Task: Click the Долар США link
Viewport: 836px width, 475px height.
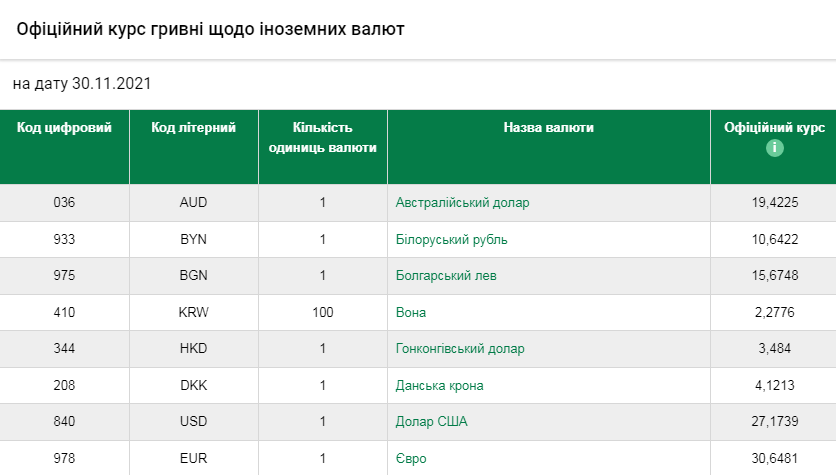Action: [x=431, y=422]
